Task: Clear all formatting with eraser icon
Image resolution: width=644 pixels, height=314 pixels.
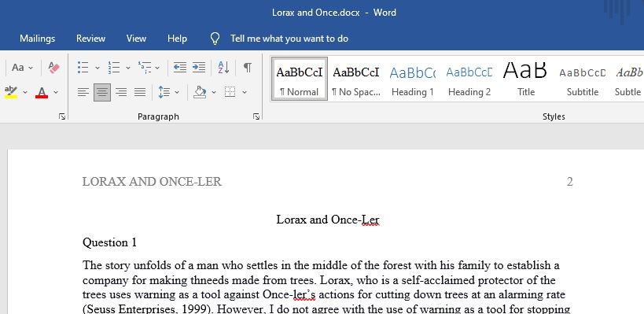Action: (53, 68)
